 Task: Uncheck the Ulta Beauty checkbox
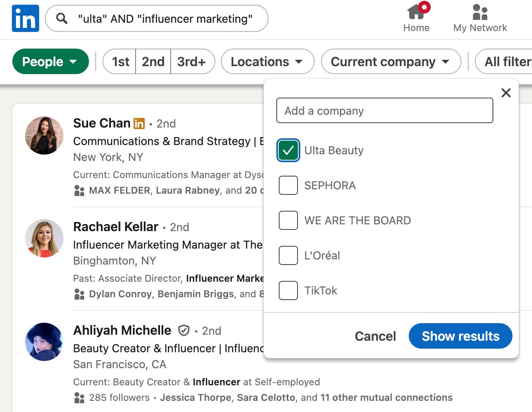[288, 150]
